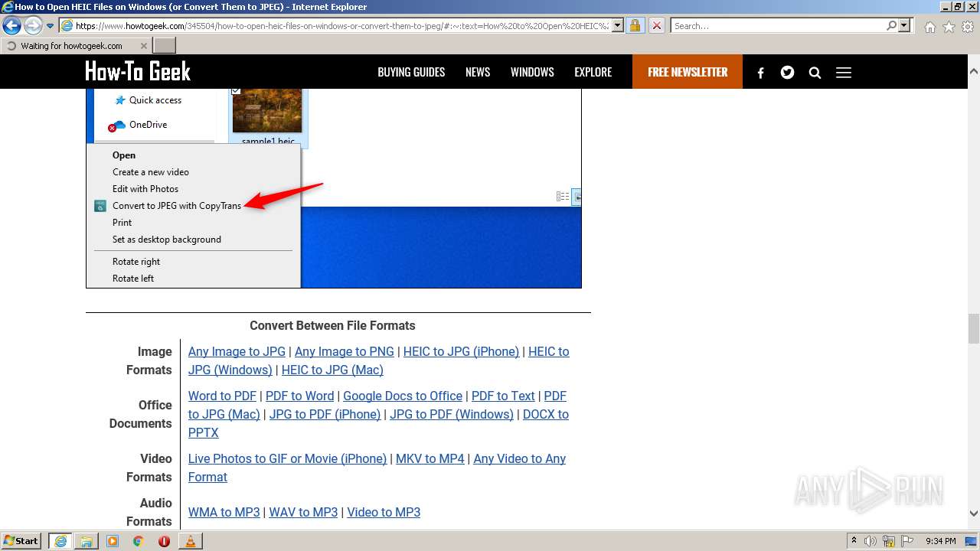Click page scrollbar up arrow
This screenshot has height=551, width=980.
coord(974,70)
